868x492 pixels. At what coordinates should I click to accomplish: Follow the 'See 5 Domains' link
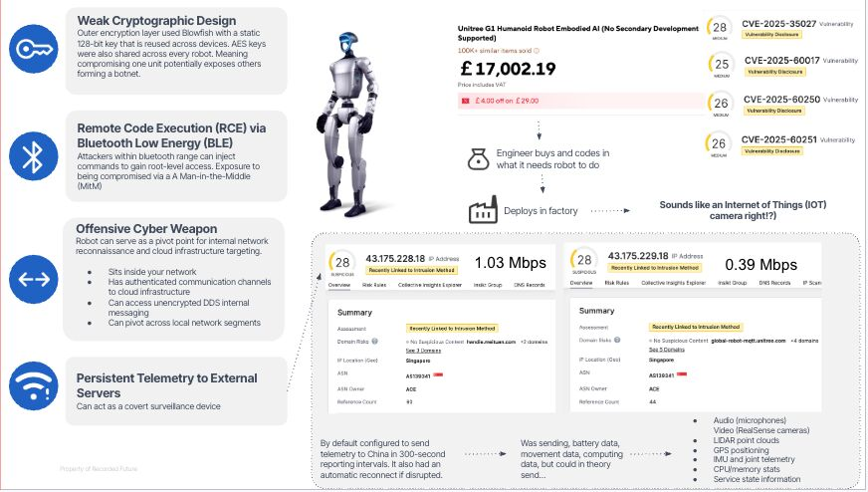(x=667, y=350)
